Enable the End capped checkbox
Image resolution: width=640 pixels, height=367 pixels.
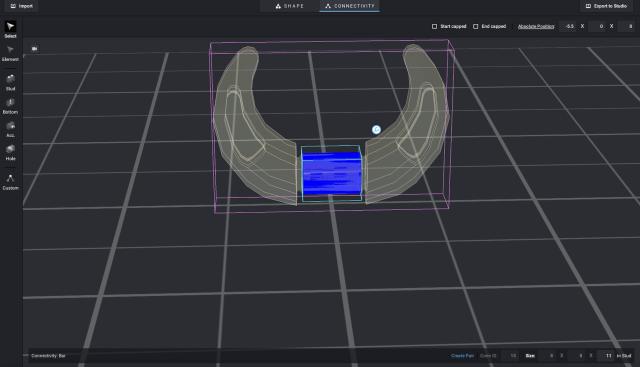[x=476, y=27]
